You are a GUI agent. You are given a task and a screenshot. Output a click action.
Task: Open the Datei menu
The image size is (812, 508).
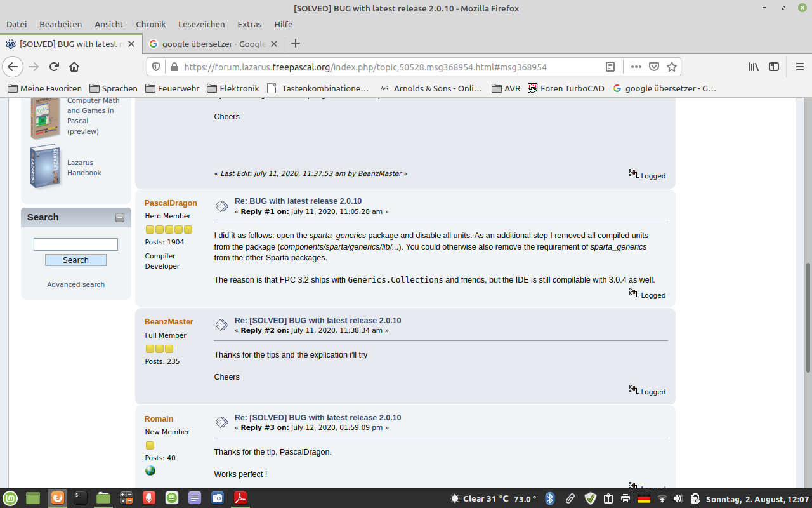[16, 24]
